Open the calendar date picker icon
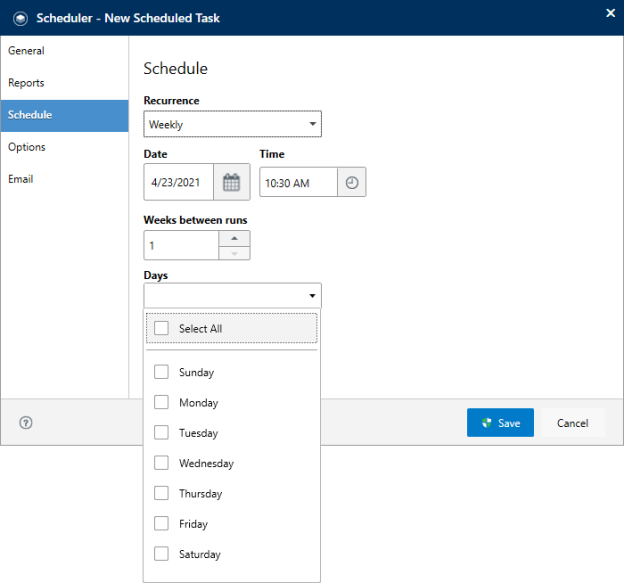The width and height of the screenshot is (624, 583). (x=231, y=183)
